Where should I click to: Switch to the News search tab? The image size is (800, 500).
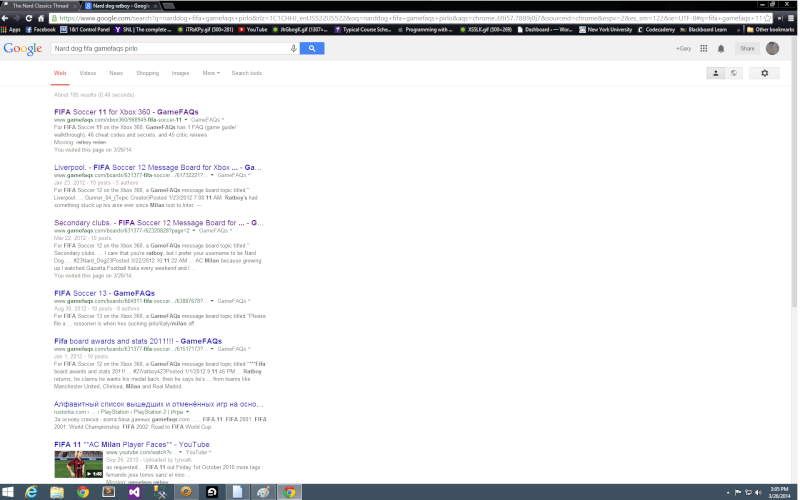tap(116, 73)
